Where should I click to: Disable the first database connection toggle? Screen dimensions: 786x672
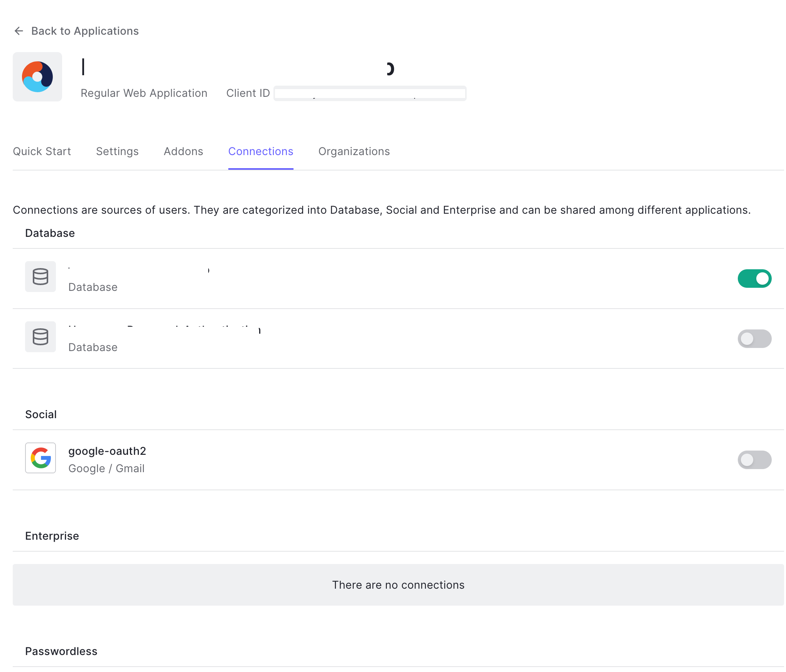point(754,279)
